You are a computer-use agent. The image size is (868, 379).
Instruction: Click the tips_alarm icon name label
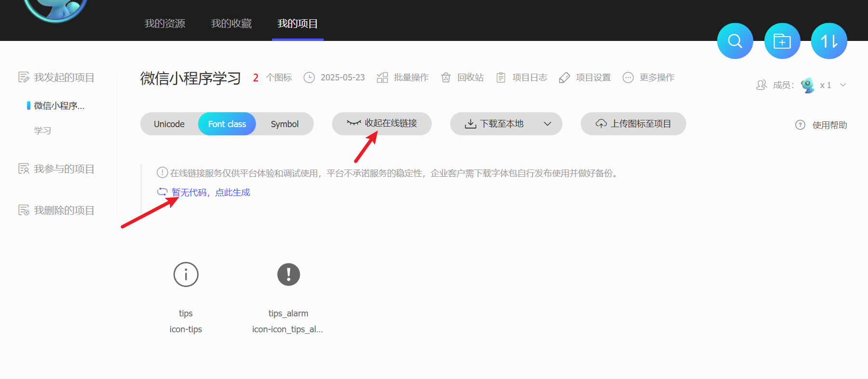[288, 314]
